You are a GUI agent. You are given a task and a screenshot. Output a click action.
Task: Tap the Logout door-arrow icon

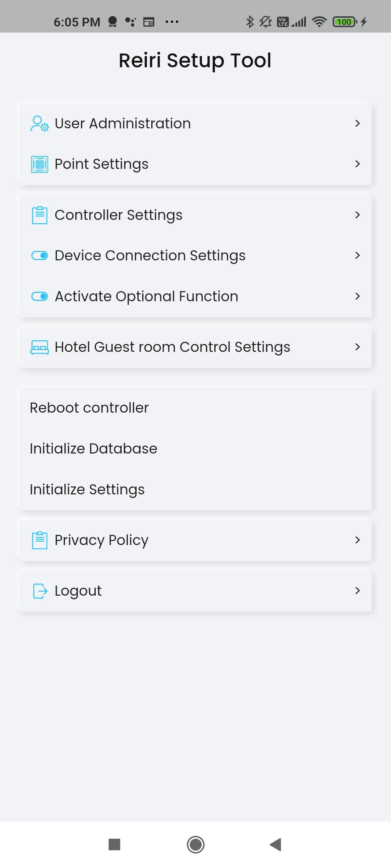[40, 591]
